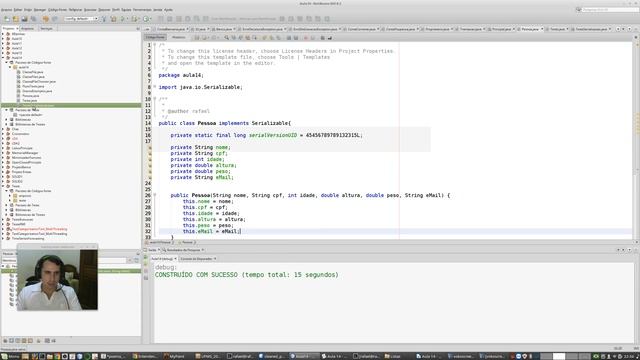Expand Bibliotecas de Testes under Aula14

click(7, 124)
